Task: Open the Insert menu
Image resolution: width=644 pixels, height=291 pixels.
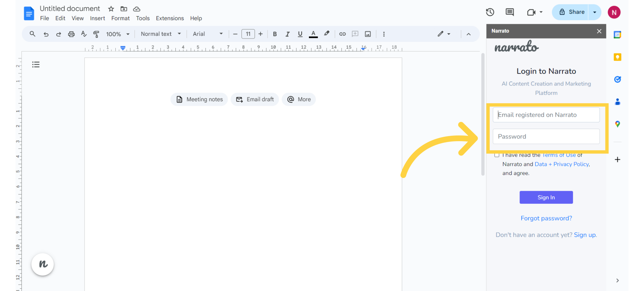Action: pyautogui.click(x=98, y=18)
